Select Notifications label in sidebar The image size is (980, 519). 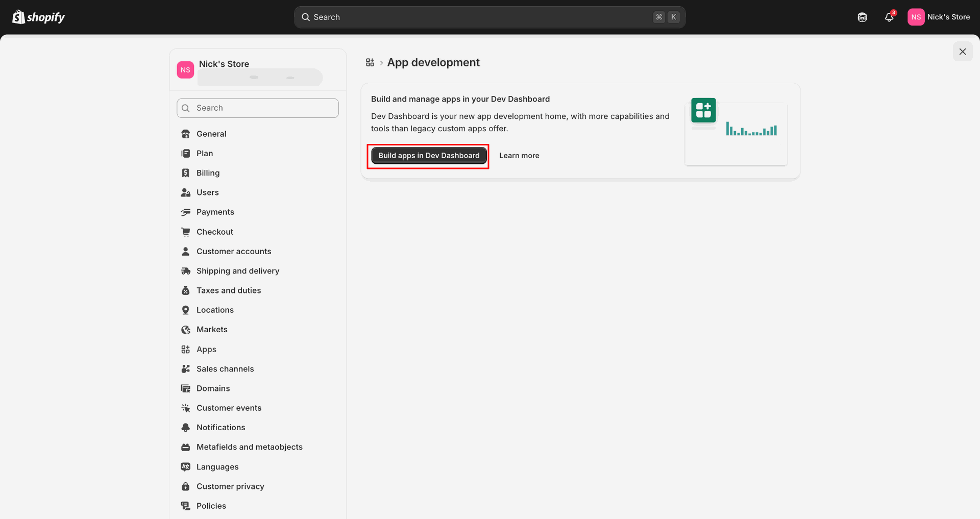pos(220,427)
